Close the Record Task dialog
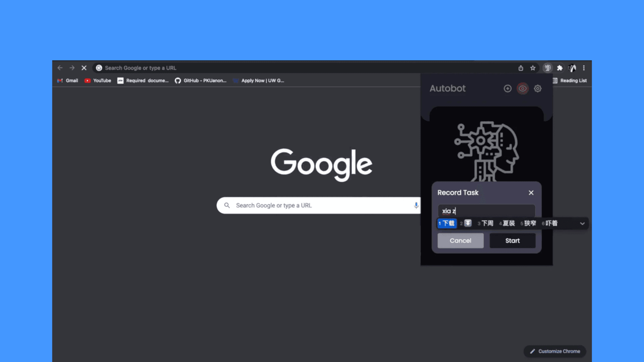The image size is (644, 362). click(531, 193)
